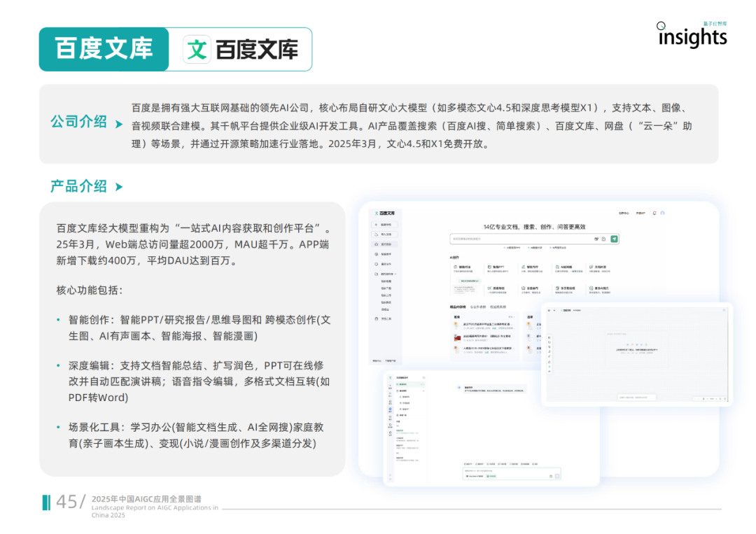Click the 14亿专业文档 headline text
Screen dimensions: 756x534
(x=534, y=227)
